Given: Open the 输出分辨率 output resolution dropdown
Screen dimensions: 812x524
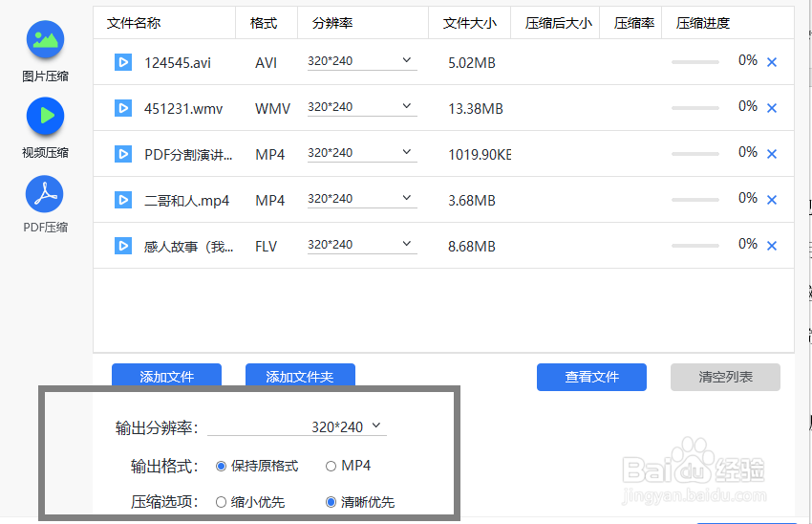Looking at the screenshot, I should click(x=297, y=427).
